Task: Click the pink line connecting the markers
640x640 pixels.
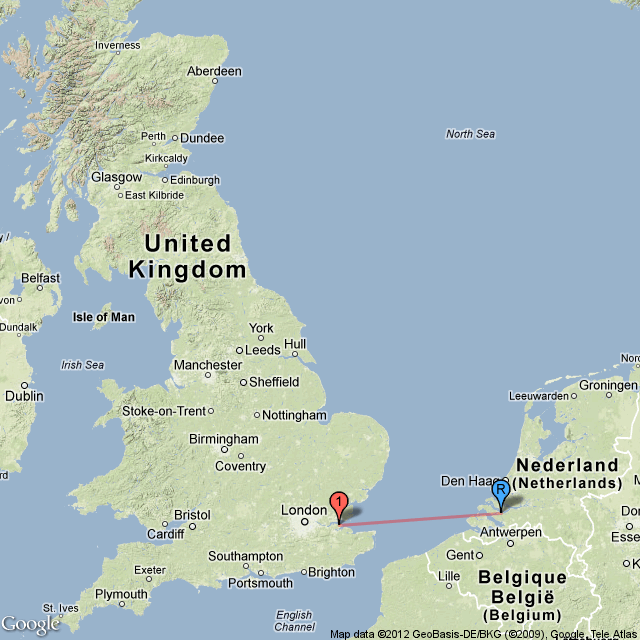Action: point(420,519)
